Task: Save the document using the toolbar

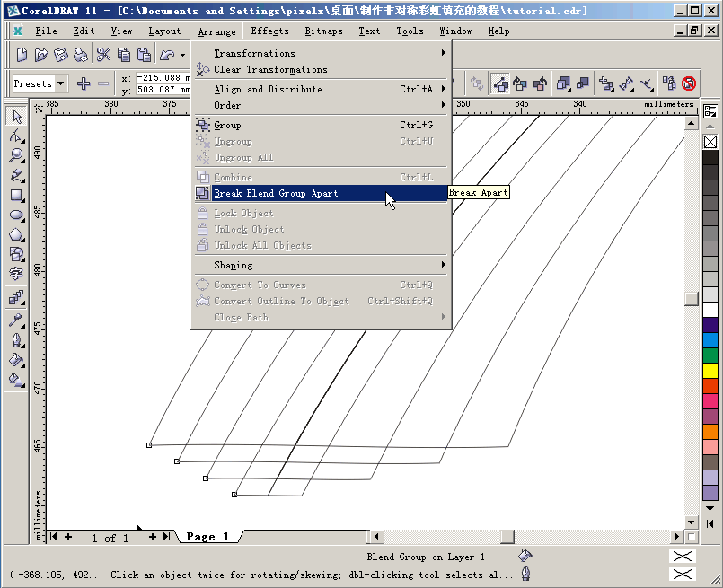Action: coord(61,55)
